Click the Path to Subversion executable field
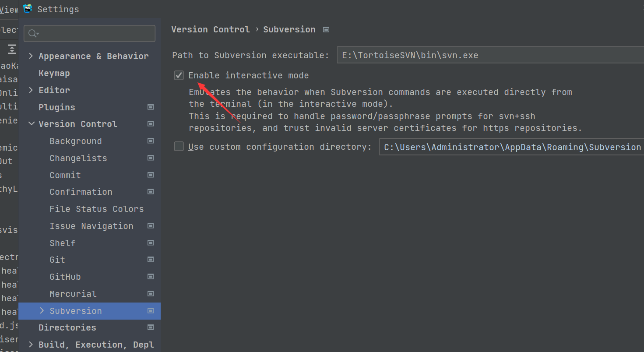Viewport: 644px width, 352px height. point(490,55)
